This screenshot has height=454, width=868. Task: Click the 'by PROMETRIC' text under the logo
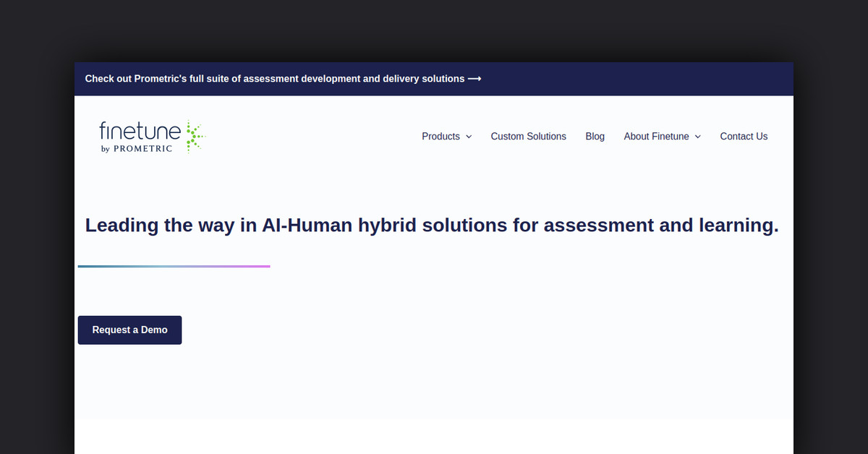click(137, 149)
